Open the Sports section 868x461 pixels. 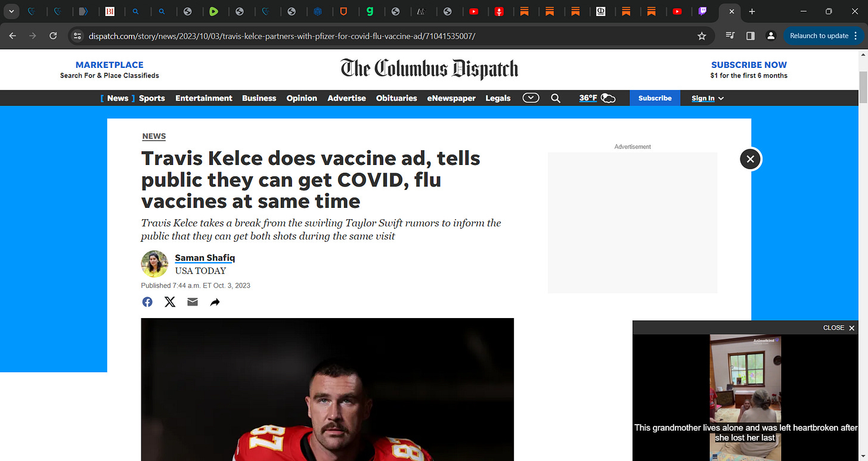152,98
